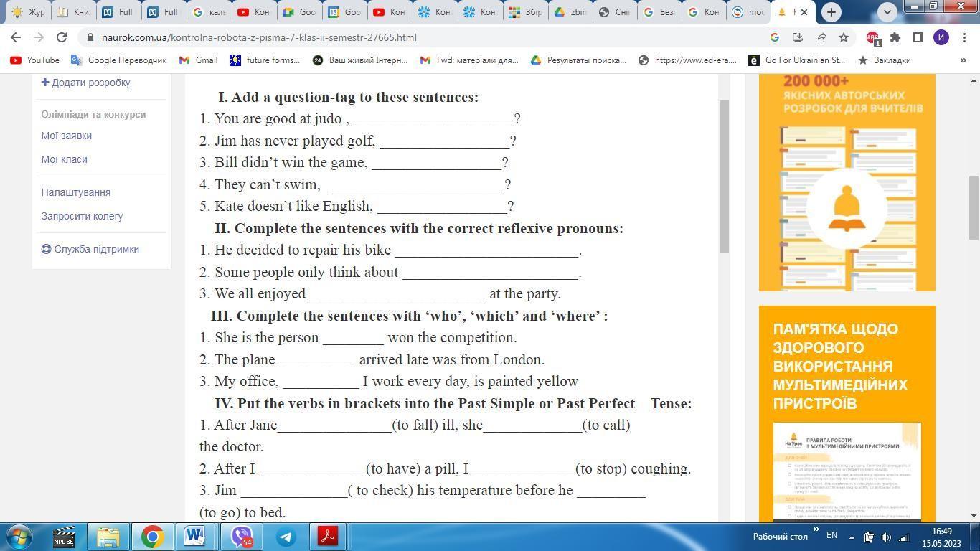Click the clock and date in the tray
Image resolution: width=980 pixels, height=551 pixels.
pos(941,537)
